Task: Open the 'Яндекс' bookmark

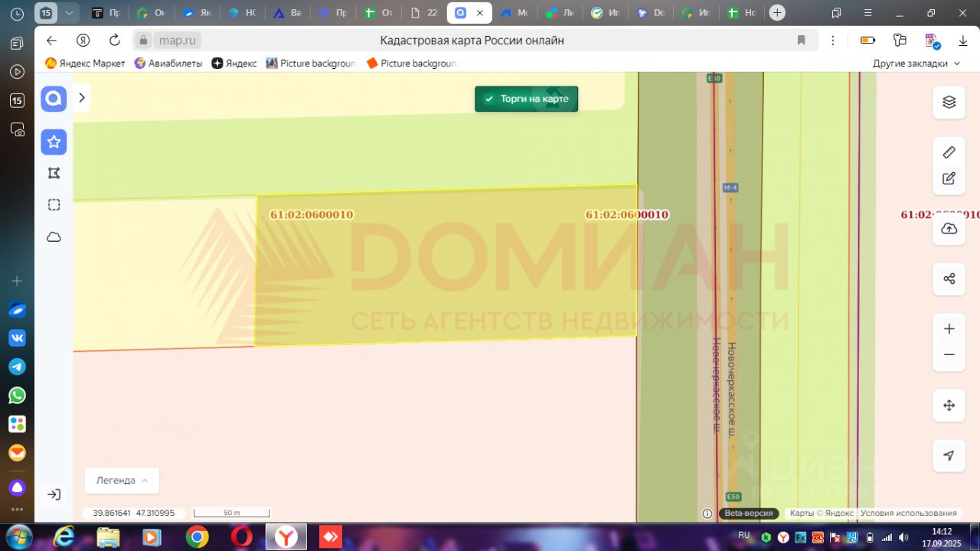Action: 234,64
